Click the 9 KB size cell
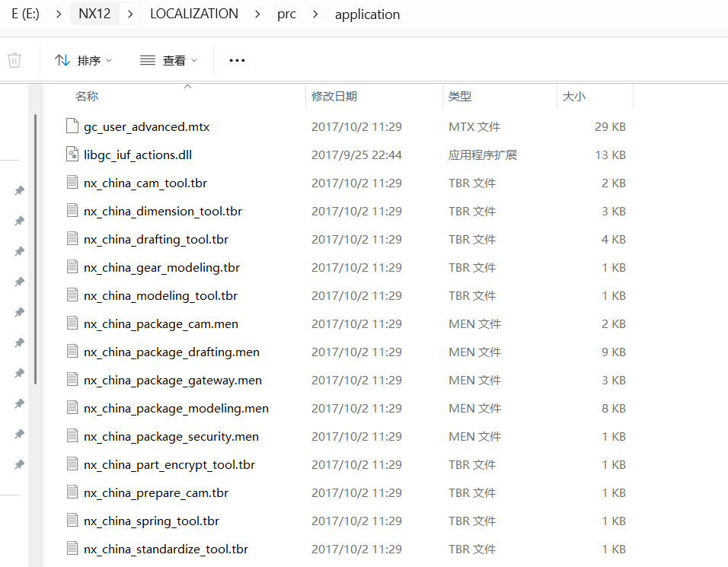 [x=613, y=352]
